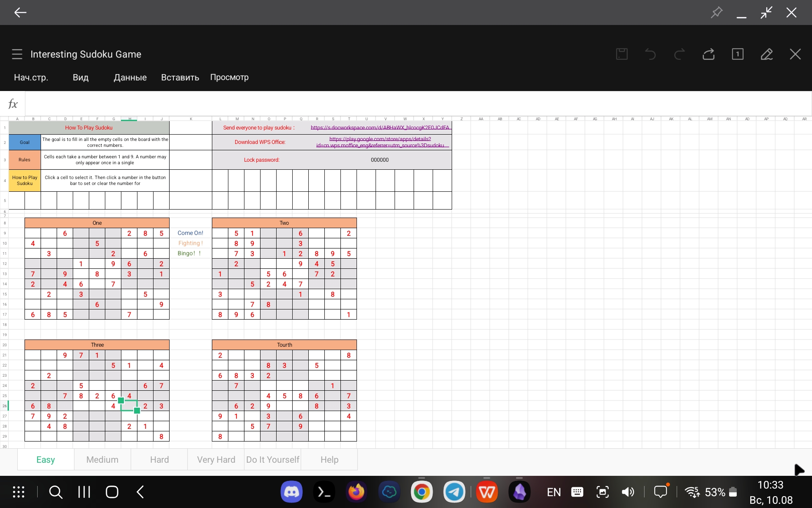This screenshot has height=508, width=812.
Task: Open the sudoku sharing docworkspace link
Action: [x=380, y=127]
